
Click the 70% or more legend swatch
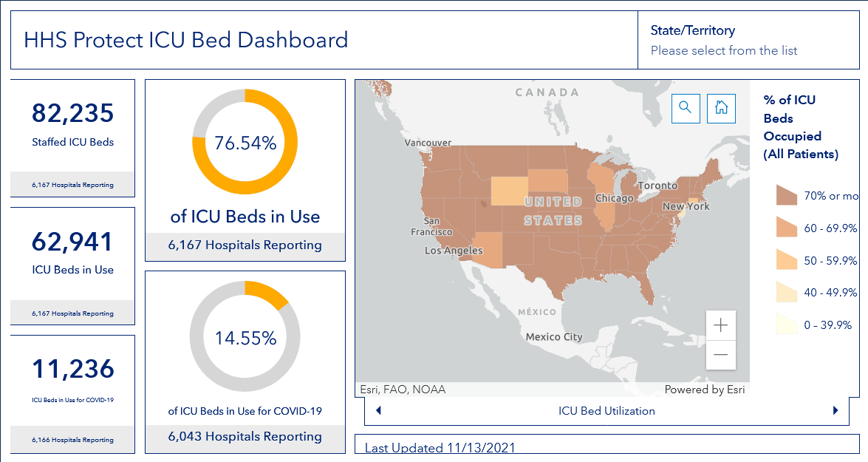pos(787,196)
